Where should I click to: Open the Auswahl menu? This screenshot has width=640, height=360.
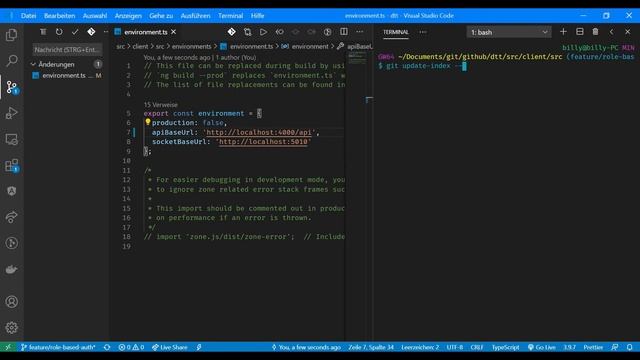(x=95, y=16)
